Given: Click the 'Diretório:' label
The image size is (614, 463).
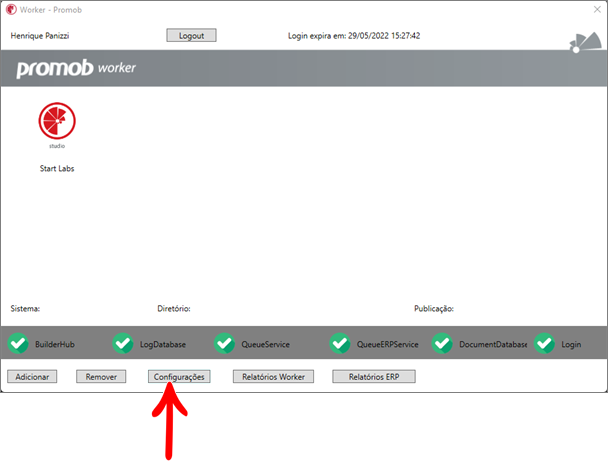Looking at the screenshot, I should click(174, 309).
